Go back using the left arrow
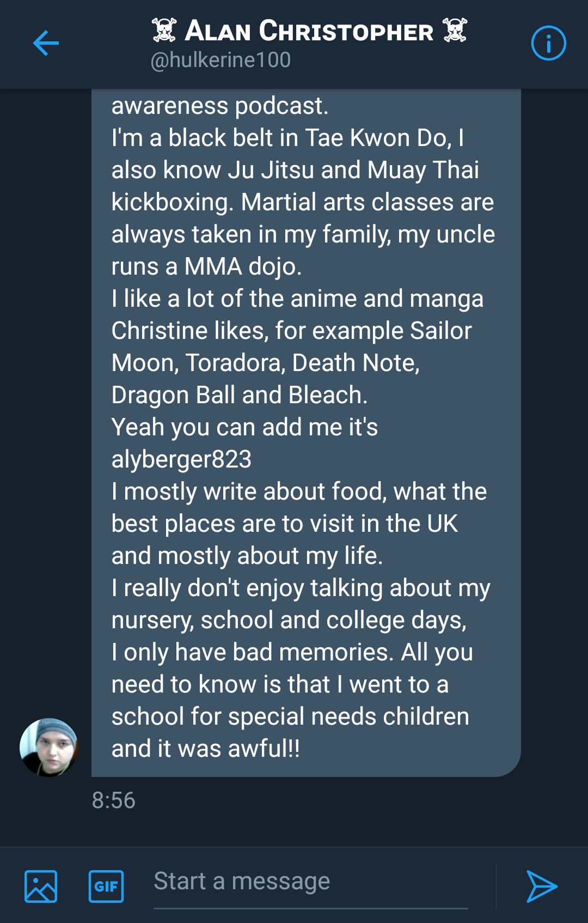Screen dimensions: 588x923 46,43
